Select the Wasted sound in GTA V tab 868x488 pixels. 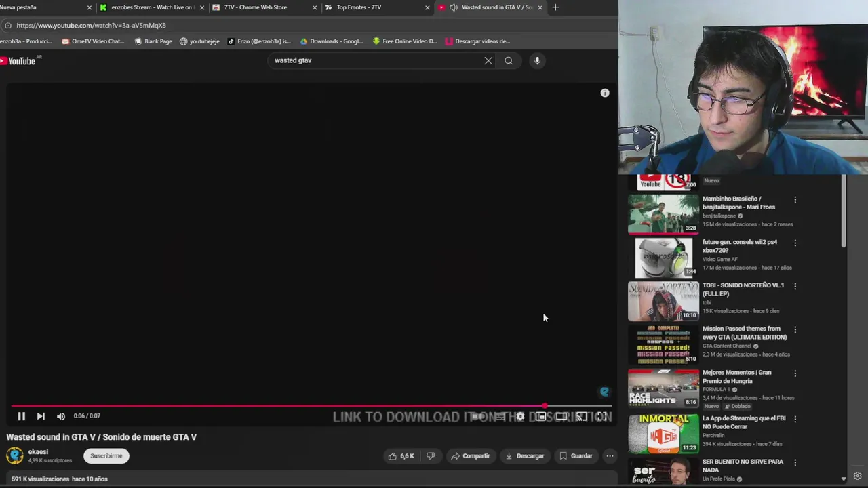(x=490, y=7)
